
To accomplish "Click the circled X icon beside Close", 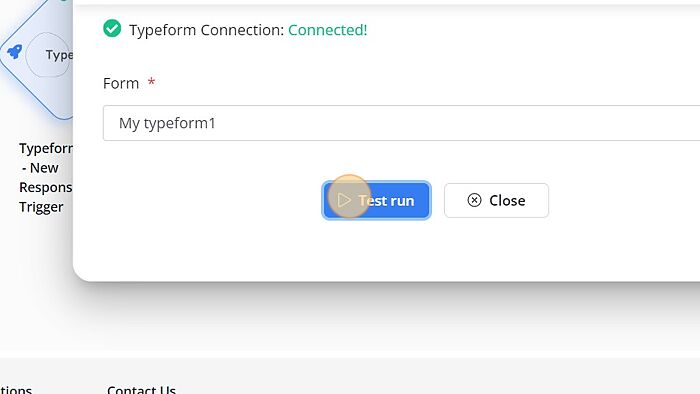I will (474, 200).
